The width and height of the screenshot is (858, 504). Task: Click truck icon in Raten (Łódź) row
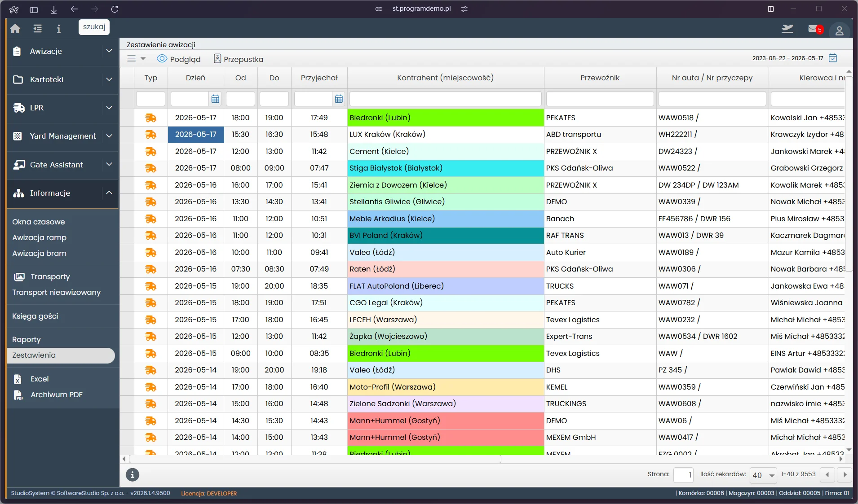click(x=151, y=269)
